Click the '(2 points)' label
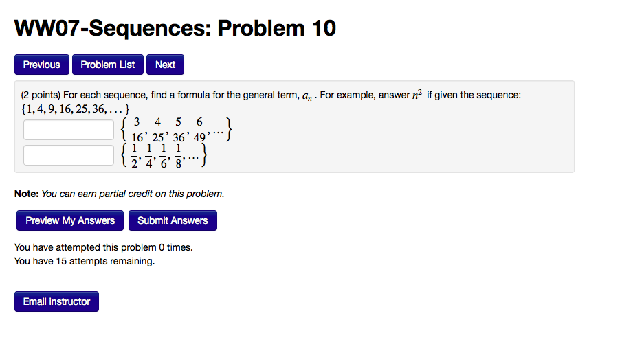 point(40,95)
